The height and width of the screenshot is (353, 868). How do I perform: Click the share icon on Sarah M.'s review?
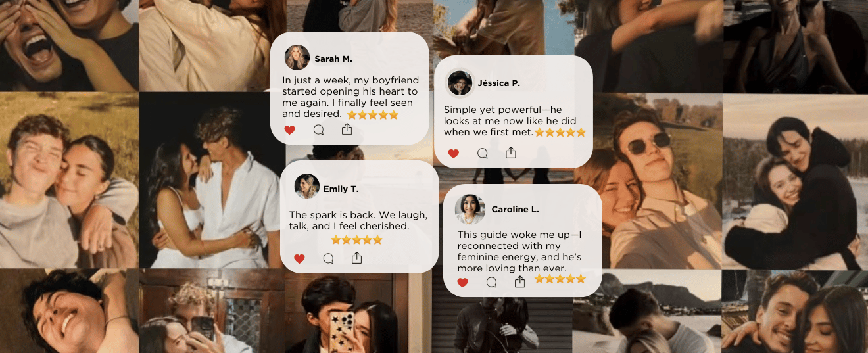click(x=347, y=129)
